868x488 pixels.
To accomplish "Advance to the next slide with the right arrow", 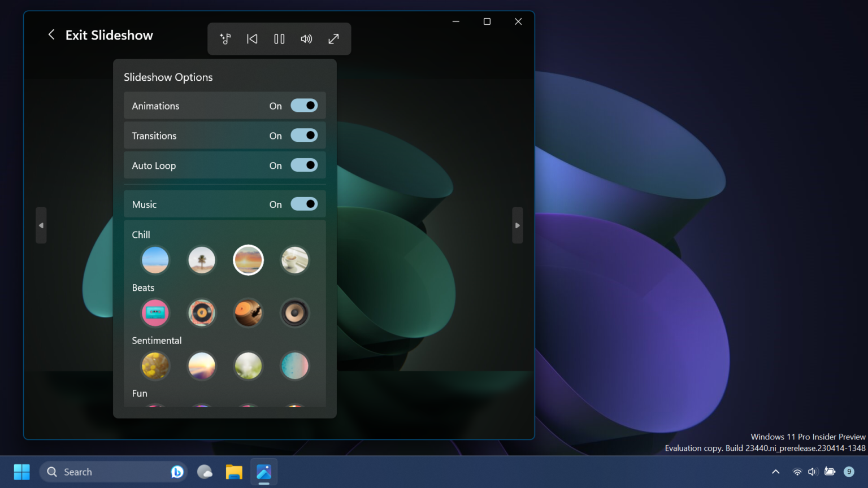I will pyautogui.click(x=517, y=225).
